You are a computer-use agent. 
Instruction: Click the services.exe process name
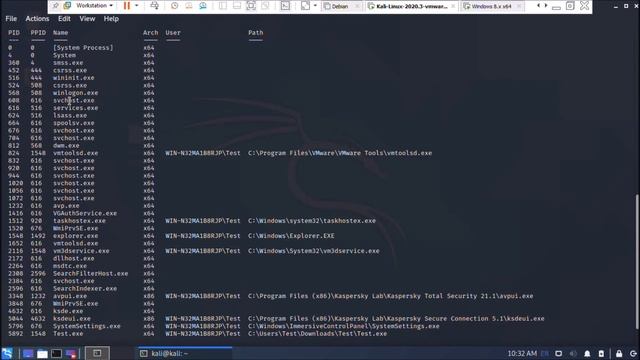76,108
